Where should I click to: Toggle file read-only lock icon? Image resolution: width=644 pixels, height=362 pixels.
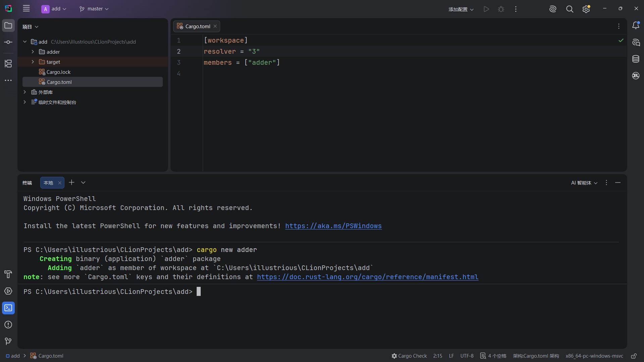634,356
